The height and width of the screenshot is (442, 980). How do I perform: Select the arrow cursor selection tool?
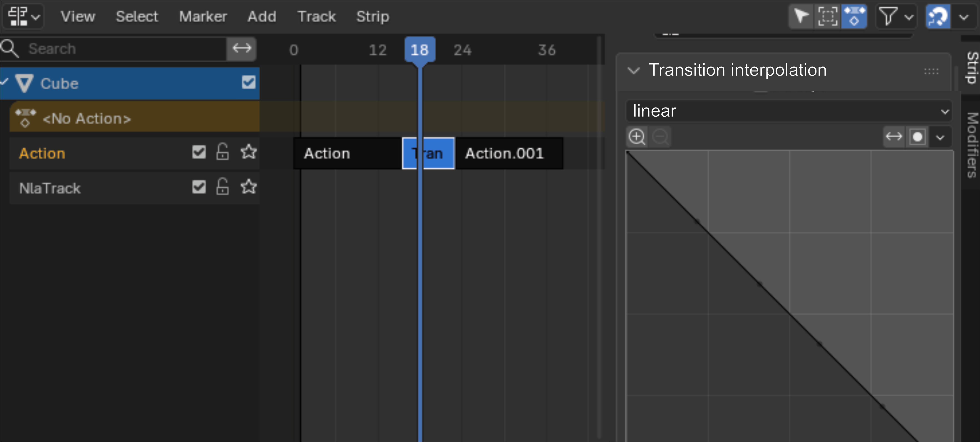point(801,16)
